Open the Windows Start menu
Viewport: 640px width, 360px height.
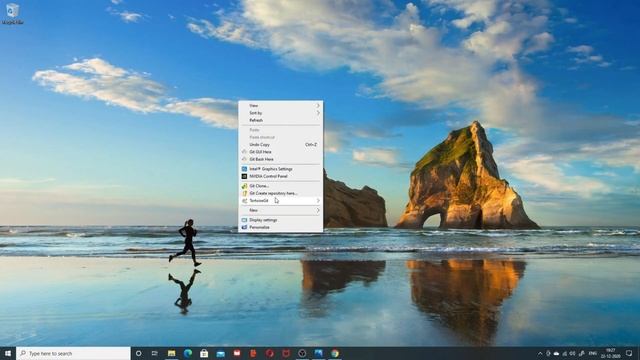8,353
